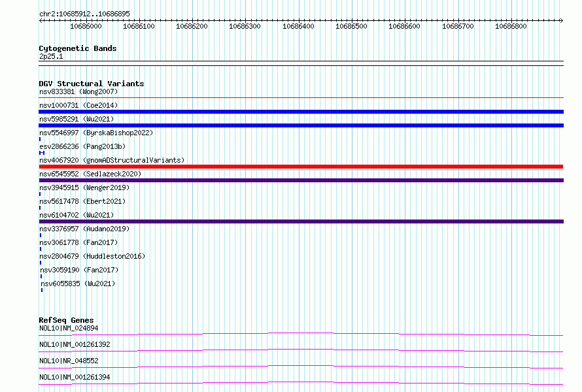Click the Cytogenetic Bands track heading
The width and height of the screenshot is (582, 392).
(78, 48)
